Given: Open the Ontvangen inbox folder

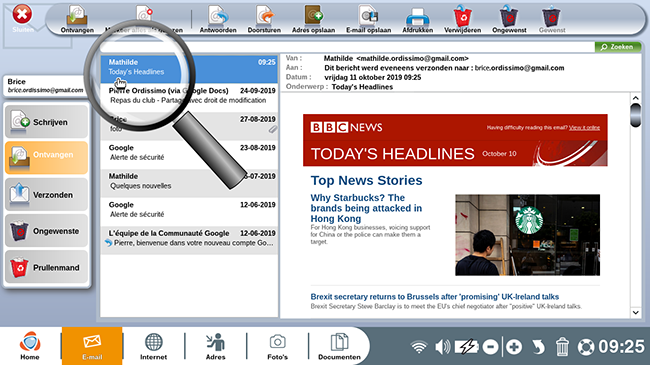Looking at the screenshot, I should click(x=46, y=158).
